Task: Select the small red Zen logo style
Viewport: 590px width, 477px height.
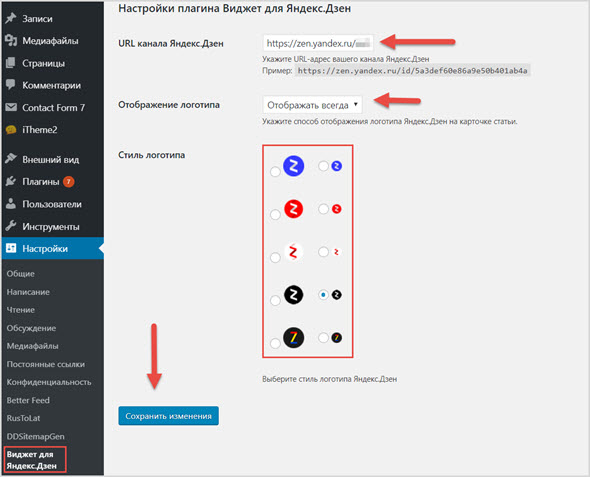Action: [323, 209]
